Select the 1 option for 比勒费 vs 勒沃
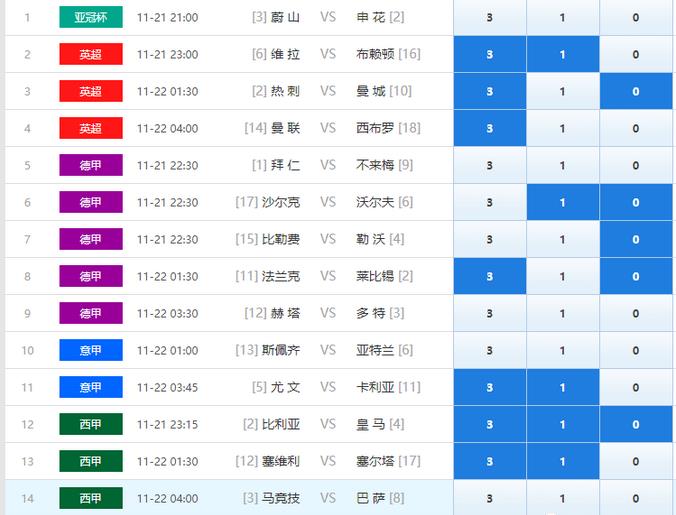This screenshot has height=515, width=676. pyautogui.click(x=563, y=240)
